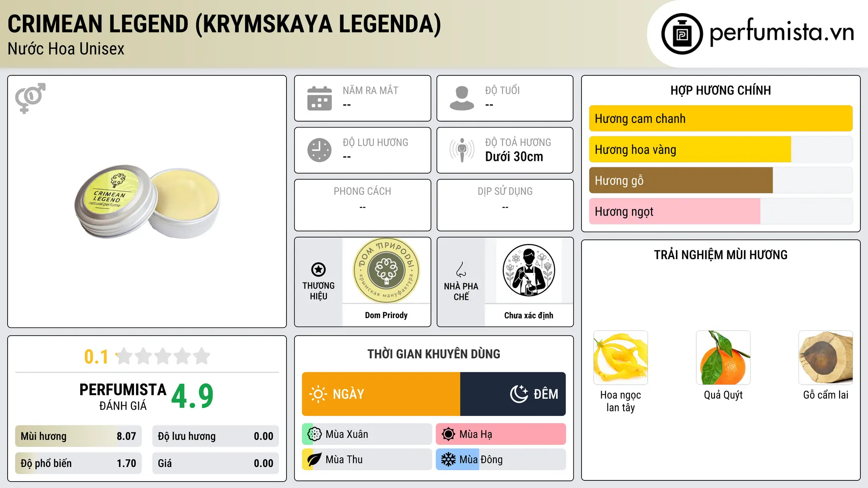
Task: Click the Mùa Thu season bar
Action: pyautogui.click(x=367, y=460)
